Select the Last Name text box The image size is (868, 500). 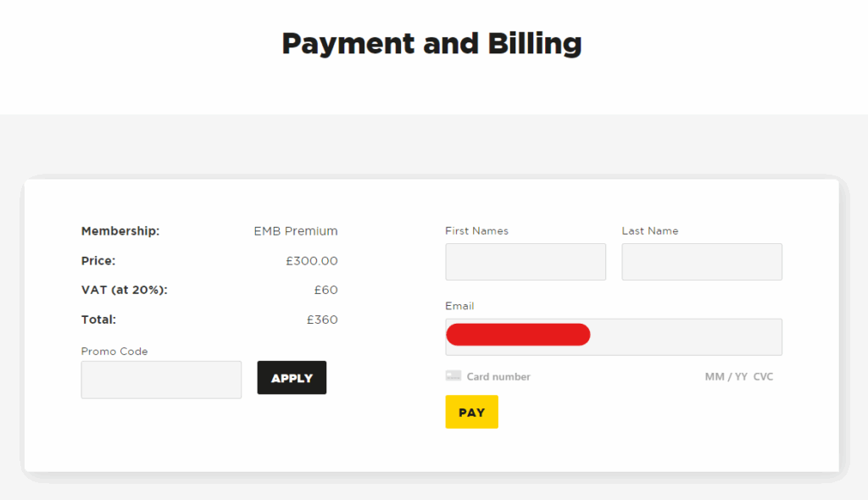click(x=702, y=262)
